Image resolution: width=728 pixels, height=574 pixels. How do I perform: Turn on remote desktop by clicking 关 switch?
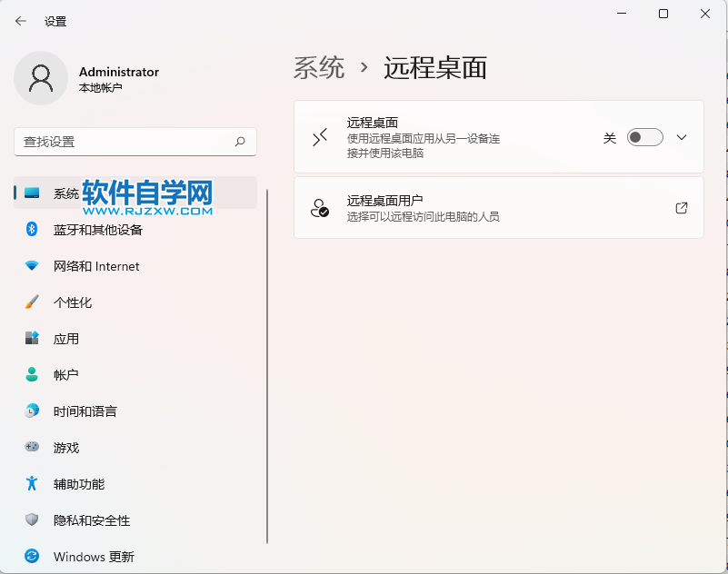[644, 136]
